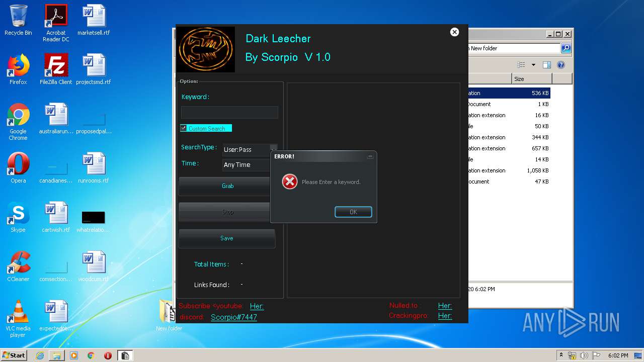This screenshot has width=644, height=362.
Task: Open the Crackingpro 'Her:' link
Action: [x=445, y=316]
